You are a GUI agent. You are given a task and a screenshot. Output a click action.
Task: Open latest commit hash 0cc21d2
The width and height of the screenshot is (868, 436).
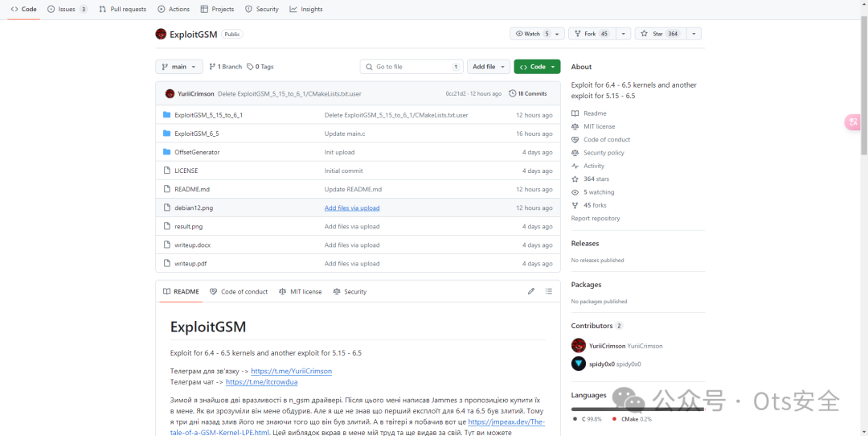tap(457, 93)
